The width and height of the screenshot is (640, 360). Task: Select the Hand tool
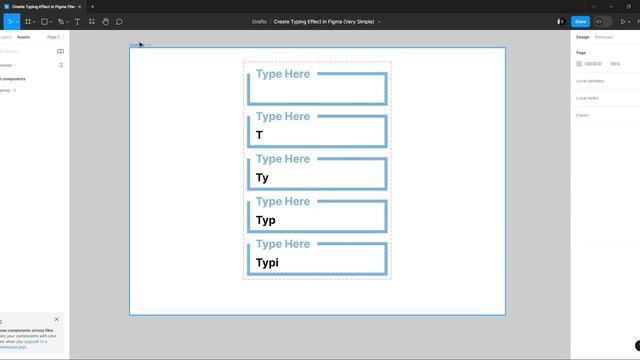pos(105,22)
